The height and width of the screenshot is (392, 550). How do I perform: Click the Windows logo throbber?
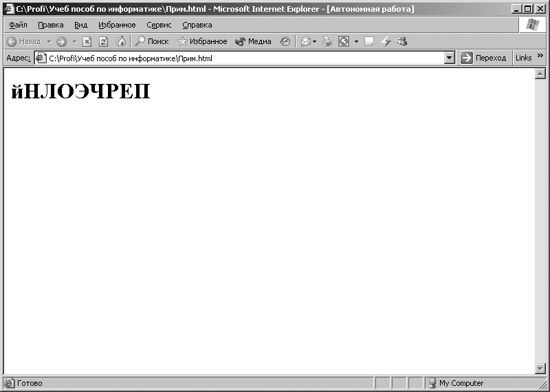[x=532, y=25]
